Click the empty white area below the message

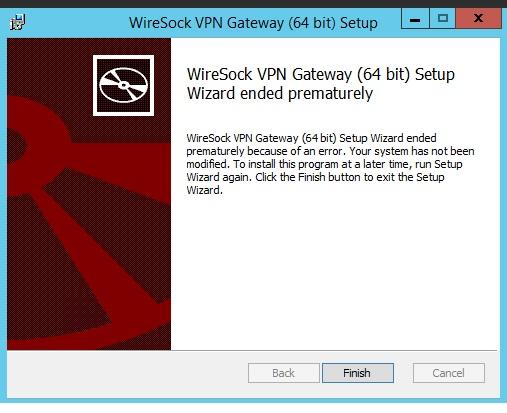click(333, 273)
